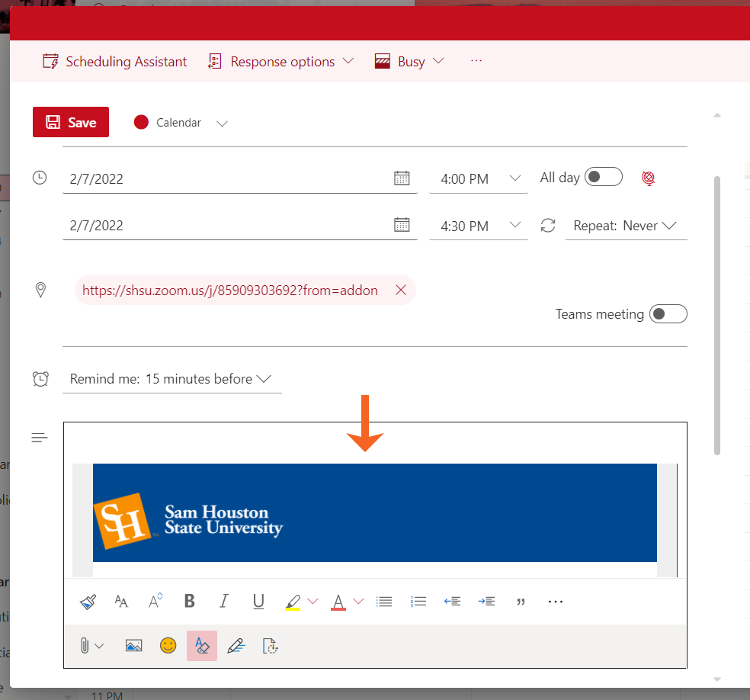Remove the Zoom link location

click(401, 291)
